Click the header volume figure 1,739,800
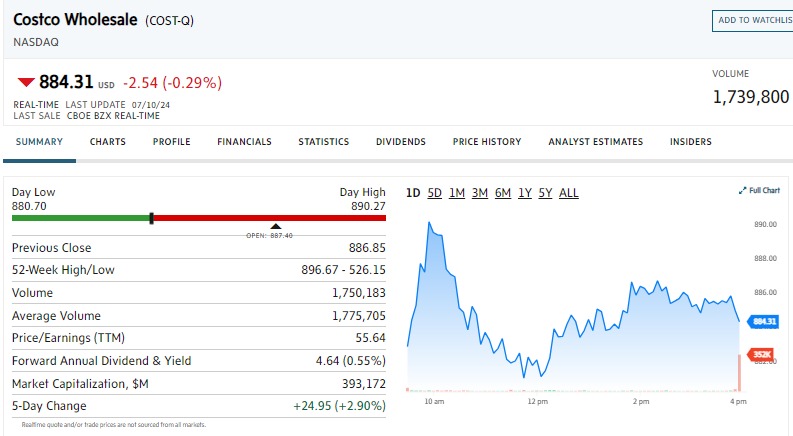 [751, 97]
